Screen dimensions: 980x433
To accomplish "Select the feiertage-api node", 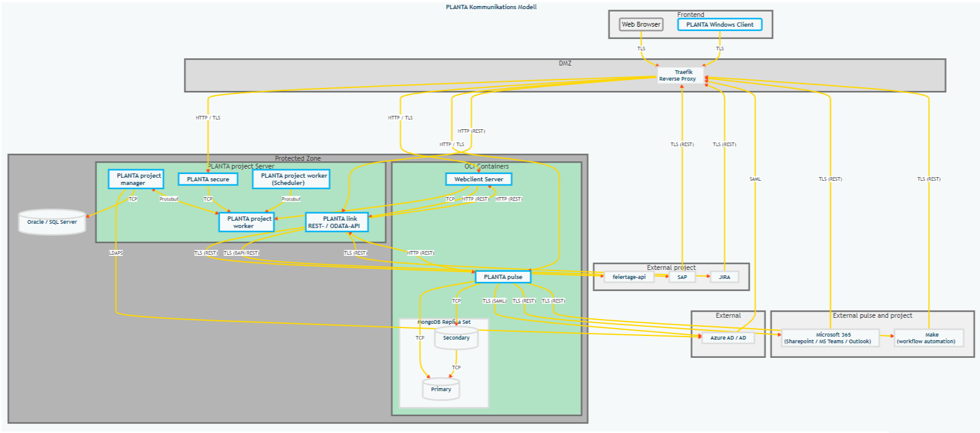I will [629, 277].
